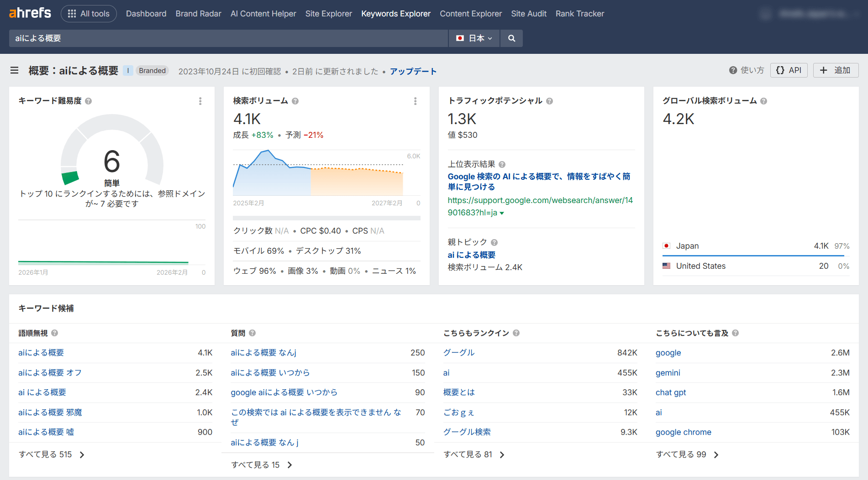Click the Ahrefs logo
This screenshot has width=868, height=480.
pyautogui.click(x=30, y=13)
